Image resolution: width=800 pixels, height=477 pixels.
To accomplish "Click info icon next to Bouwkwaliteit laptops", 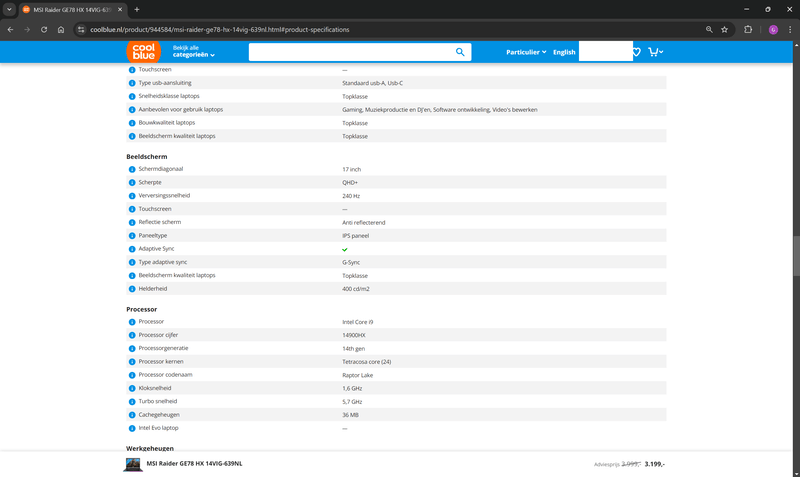I will pos(132,123).
